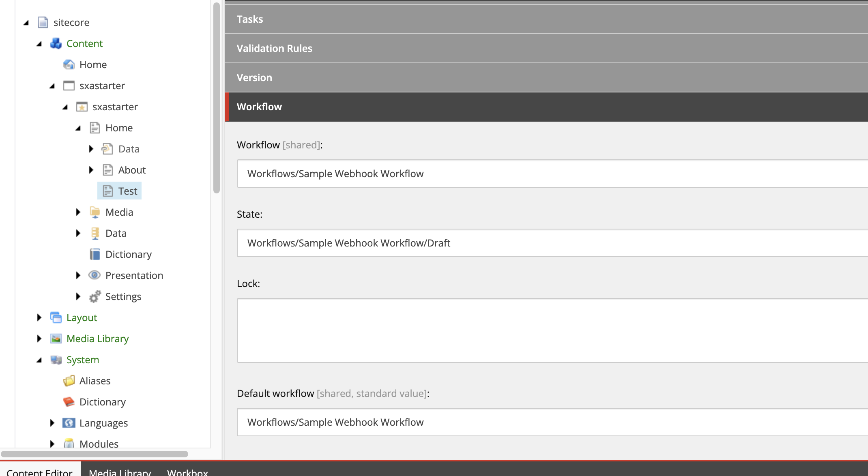Image resolution: width=868 pixels, height=476 pixels.
Task: Expand the Languages node
Action: [52, 423]
